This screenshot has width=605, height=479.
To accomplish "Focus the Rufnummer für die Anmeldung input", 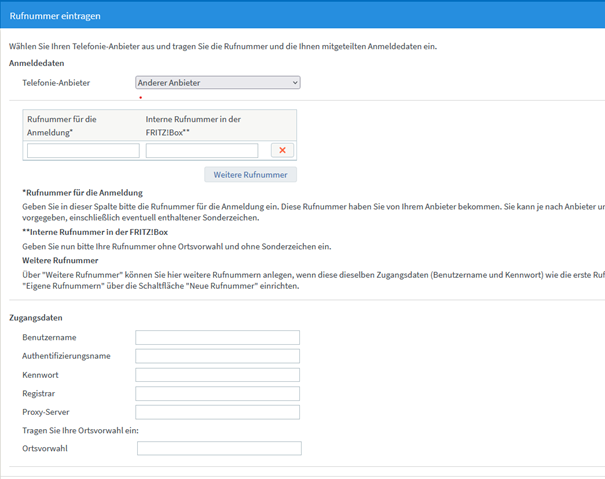I will click(83, 151).
